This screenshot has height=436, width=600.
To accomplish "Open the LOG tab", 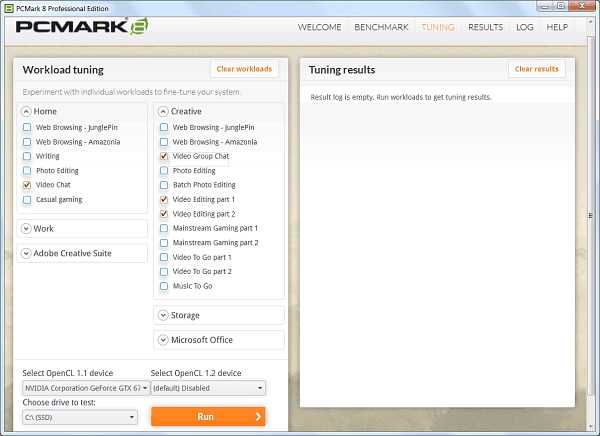I will tap(525, 27).
